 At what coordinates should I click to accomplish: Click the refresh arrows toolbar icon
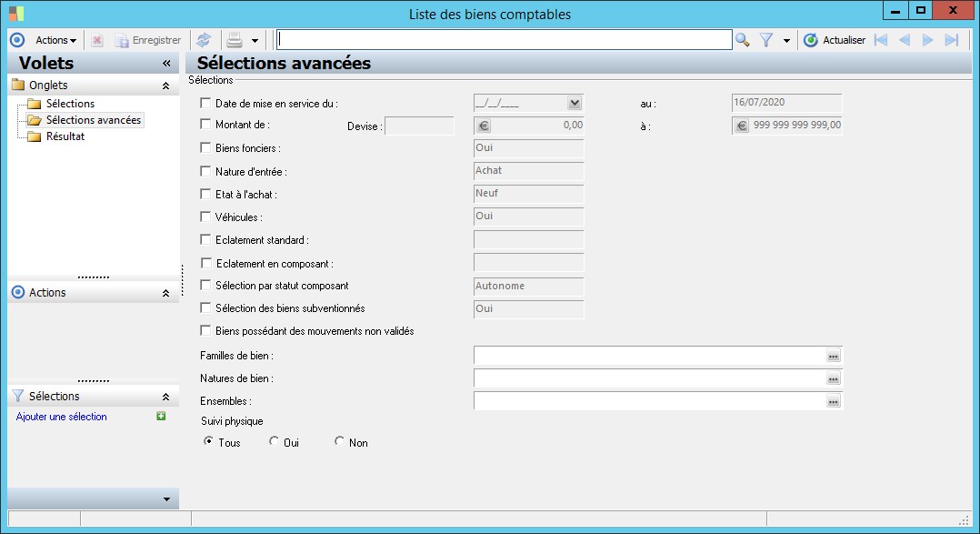tap(204, 40)
